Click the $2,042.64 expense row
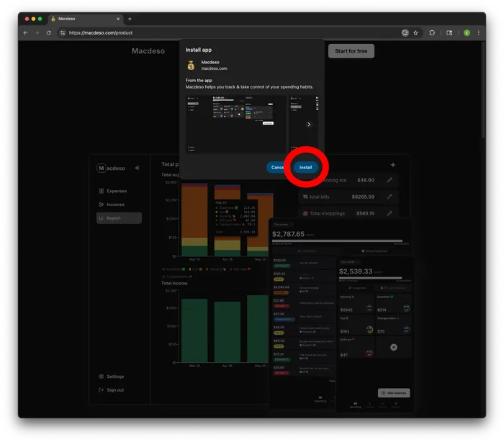The image size is (504, 442). point(303,289)
